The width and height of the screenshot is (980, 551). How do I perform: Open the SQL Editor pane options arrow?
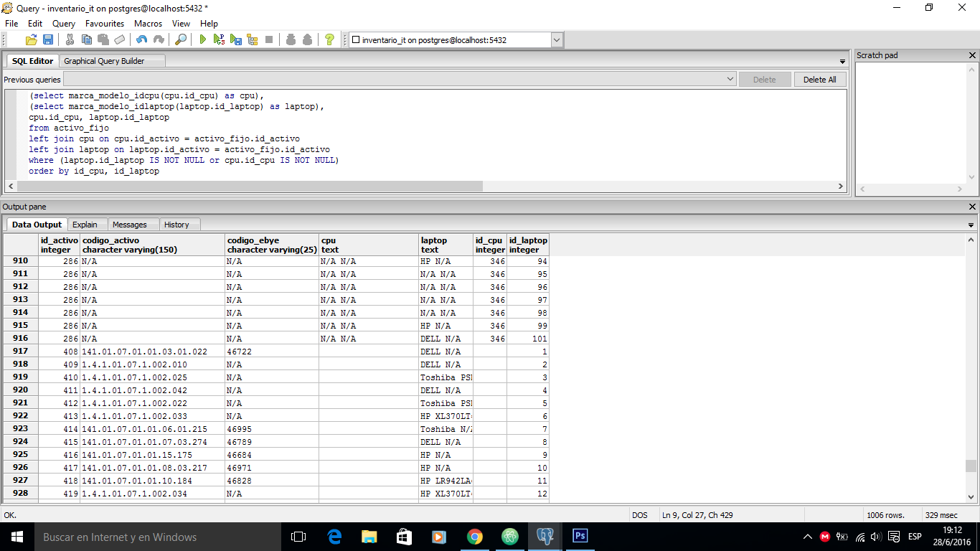click(842, 62)
